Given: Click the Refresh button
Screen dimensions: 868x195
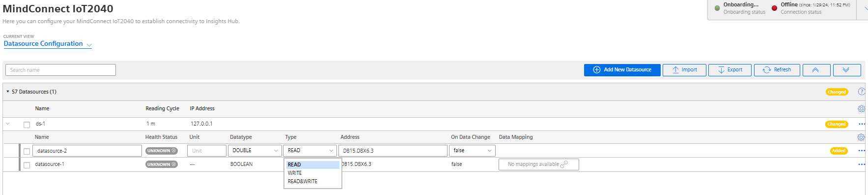Looking at the screenshot, I should (777, 70).
